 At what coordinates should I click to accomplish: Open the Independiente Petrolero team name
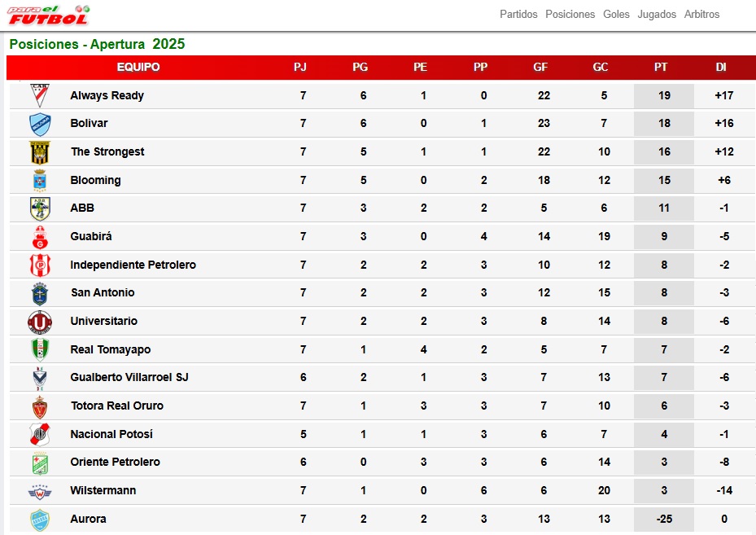pos(133,265)
